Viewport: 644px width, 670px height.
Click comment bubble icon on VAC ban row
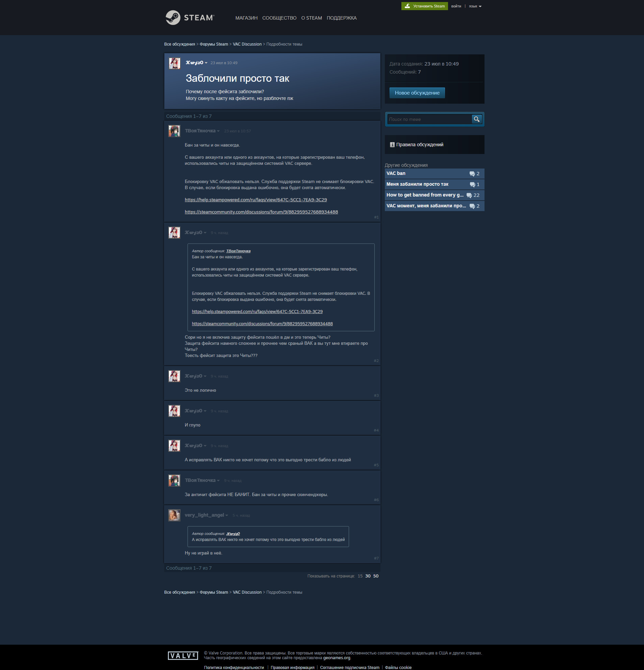pyautogui.click(x=472, y=174)
